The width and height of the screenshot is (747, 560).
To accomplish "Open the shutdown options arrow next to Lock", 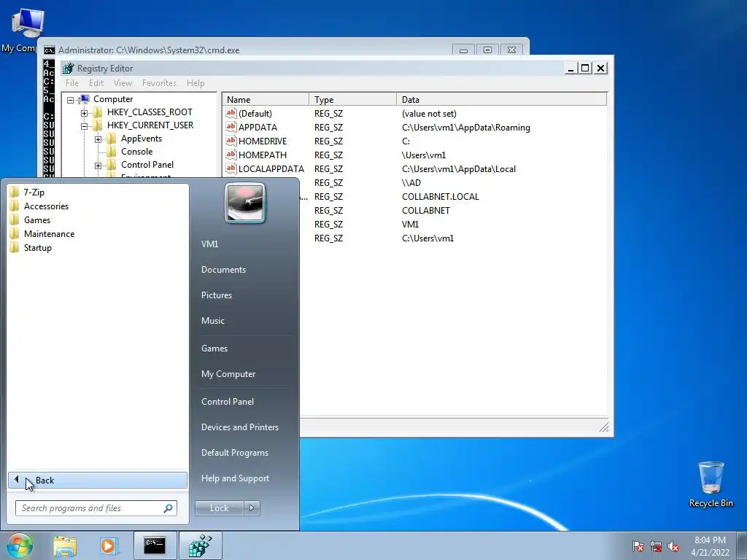I will [x=252, y=508].
